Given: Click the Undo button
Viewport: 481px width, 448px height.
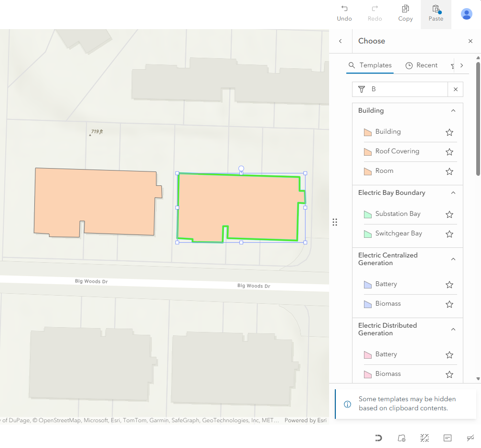Looking at the screenshot, I should pos(344,13).
